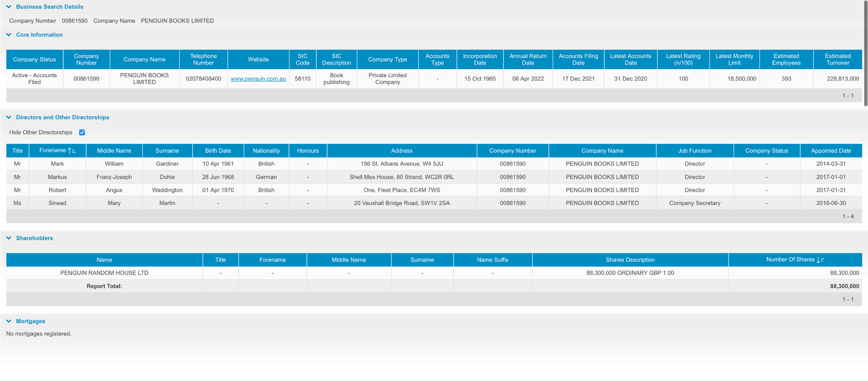The image size is (868, 381).
Task: Collapse Directors and Other Directorships chevron
Action: (x=9, y=118)
